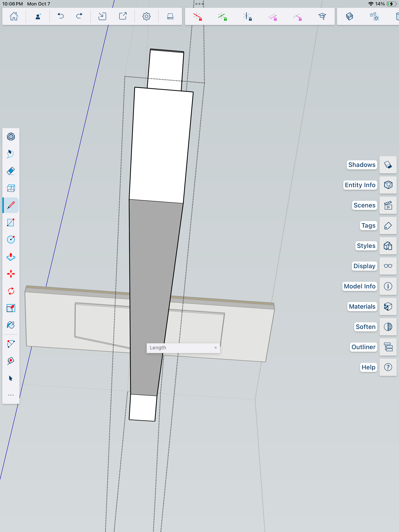This screenshot has height=532, width=399.
Task: Open the Materials panel
Action: click(388, 307)
